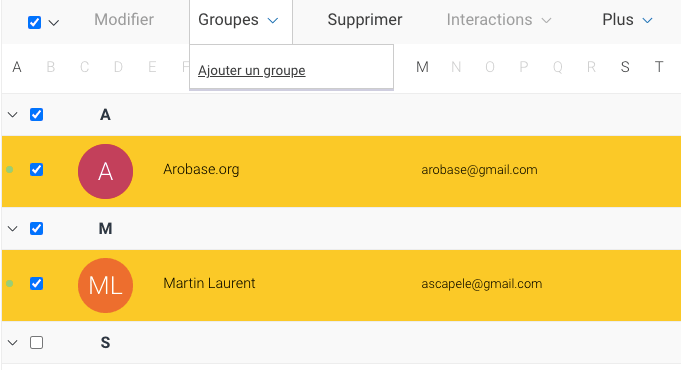
Task: Open the select-all checkbox dropdown arrow
Action: point(53,23)
